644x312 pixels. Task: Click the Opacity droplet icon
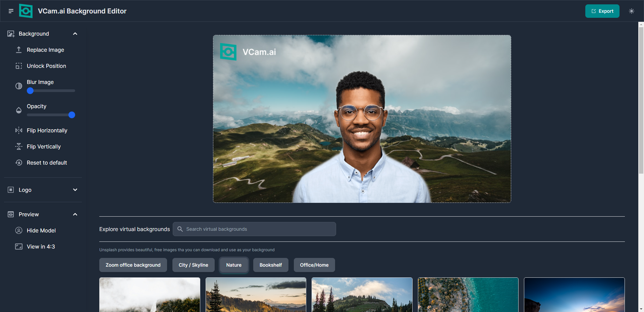pos(19,110)
